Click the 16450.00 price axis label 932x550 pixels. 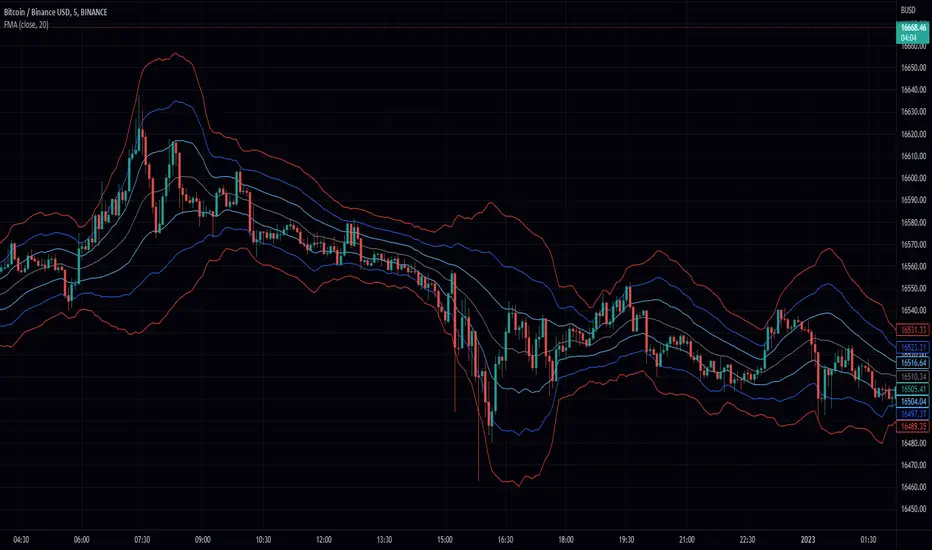[913, 509]
